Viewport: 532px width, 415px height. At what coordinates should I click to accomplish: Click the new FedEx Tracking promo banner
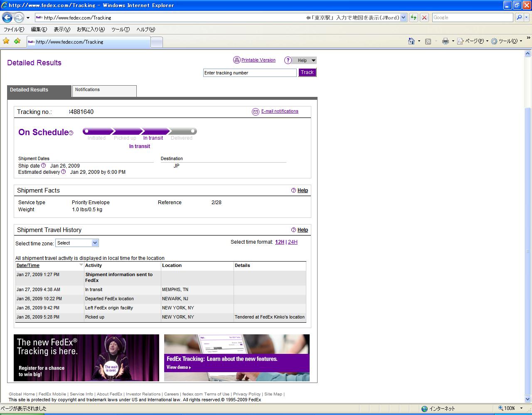click(x=86, y=358)
